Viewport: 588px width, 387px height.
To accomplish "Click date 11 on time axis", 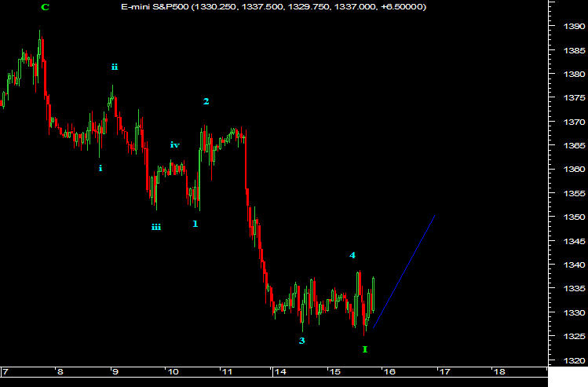I will pos(227,372).
